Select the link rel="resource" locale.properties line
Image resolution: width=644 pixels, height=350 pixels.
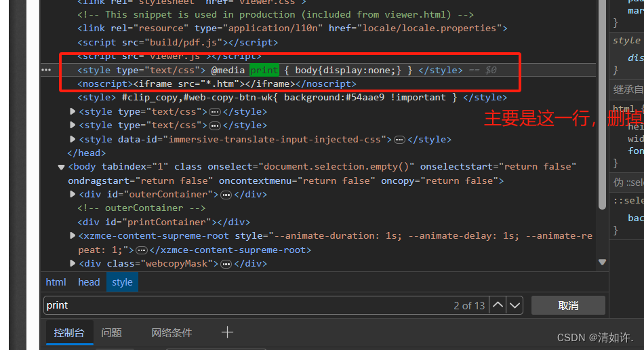[x=292, y=28]
